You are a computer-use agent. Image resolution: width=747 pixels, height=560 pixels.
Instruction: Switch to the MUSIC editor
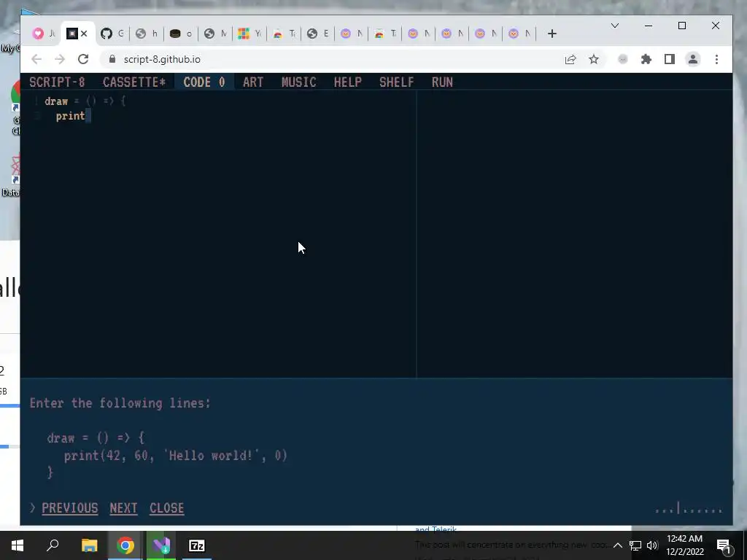[x=298, y=82]
